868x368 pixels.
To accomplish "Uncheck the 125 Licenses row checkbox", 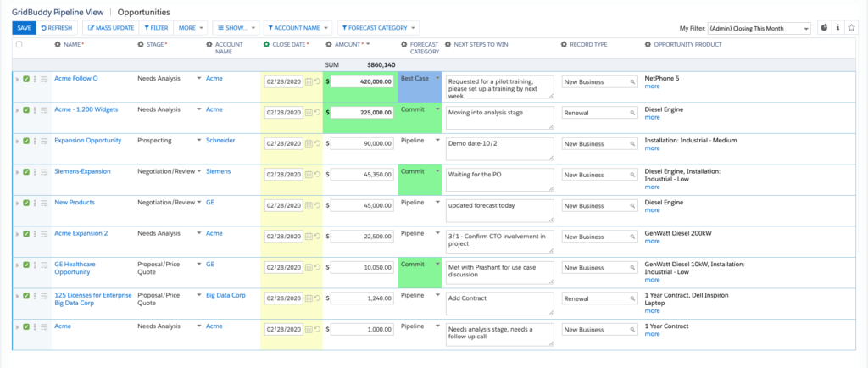I will pyautogui.click(x=26, y=296).
